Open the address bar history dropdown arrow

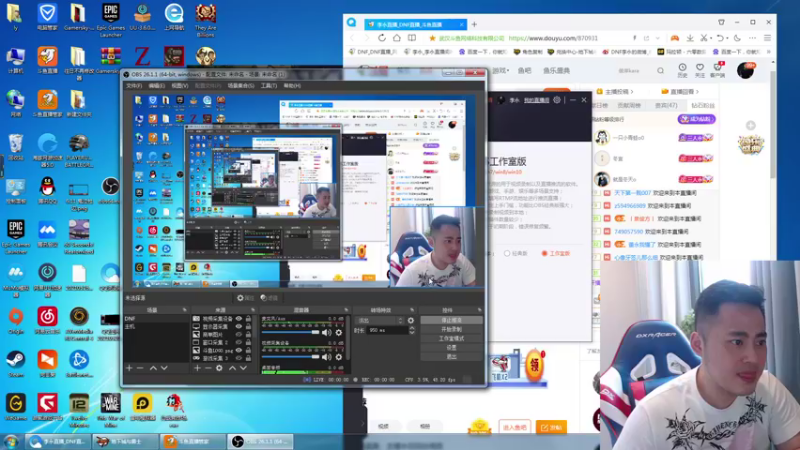(658, 38)
